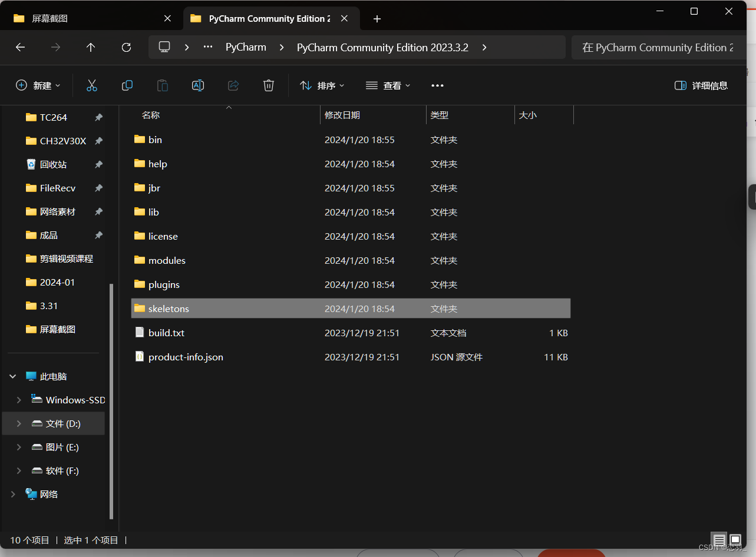The height and width of the screenshot is (557, 756).
Task: Unpin FileRecv using its pin icon
Action: pyautogui.click(x=98, y=188)
